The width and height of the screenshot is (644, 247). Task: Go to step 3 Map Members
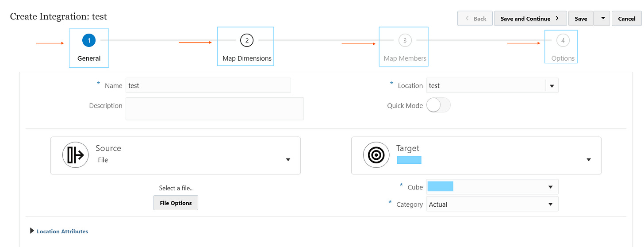[x=405, y=41]
